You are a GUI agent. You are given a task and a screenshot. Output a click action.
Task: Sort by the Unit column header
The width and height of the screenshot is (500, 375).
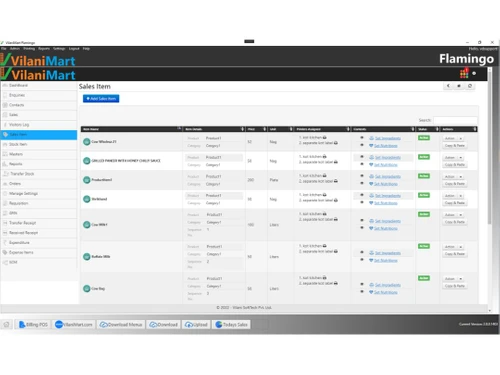coord(281,129)
